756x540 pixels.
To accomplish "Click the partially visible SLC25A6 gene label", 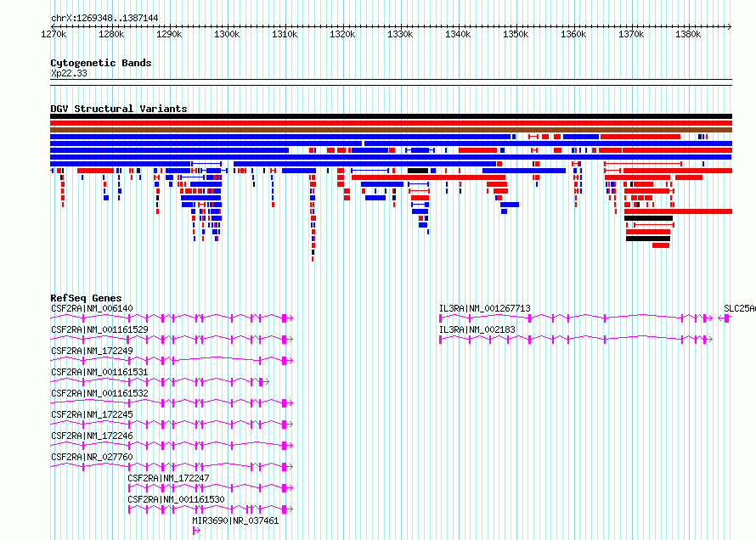I will (740, 308).
